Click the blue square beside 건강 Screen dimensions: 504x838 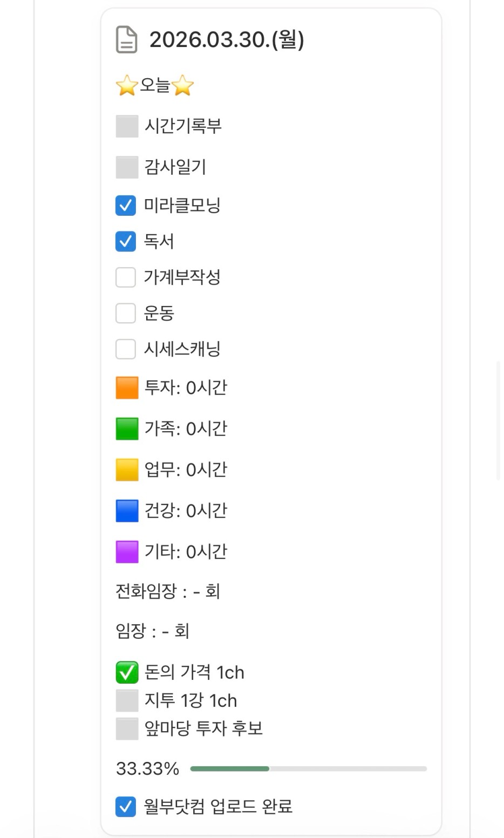pyautogui.click(x=127, y=511)
